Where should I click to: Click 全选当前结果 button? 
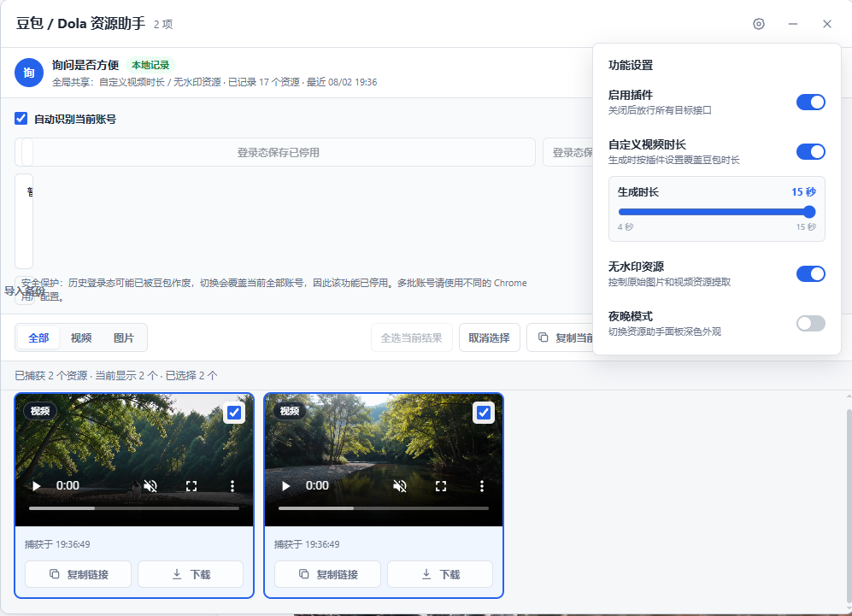[x=411, y=337]
